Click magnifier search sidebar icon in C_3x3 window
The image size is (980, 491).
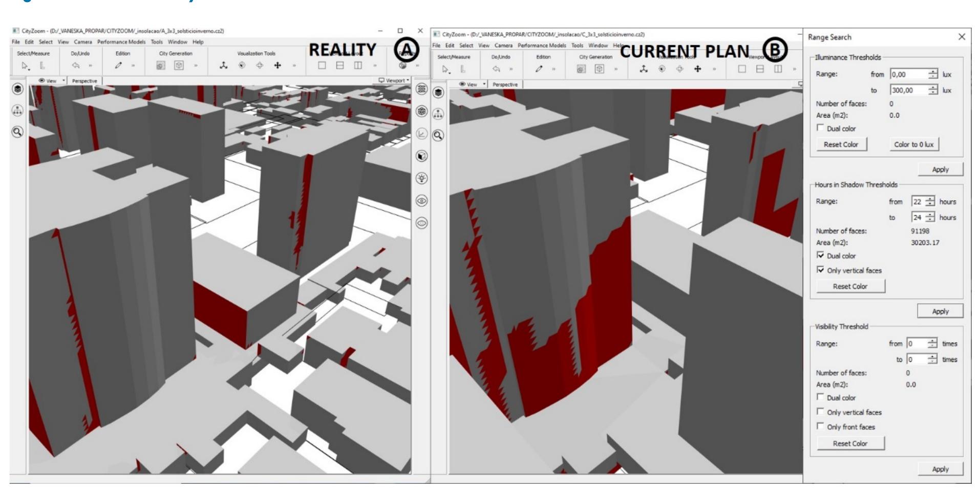(438, 136)
